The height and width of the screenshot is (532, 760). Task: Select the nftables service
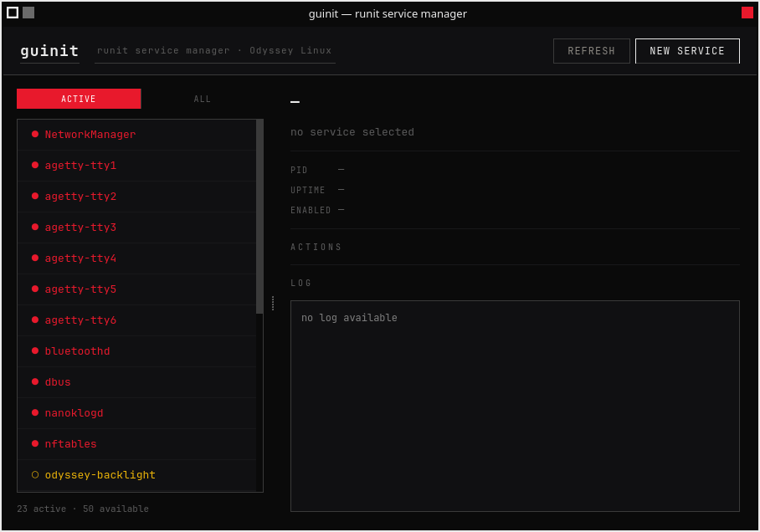pos(136,445)
